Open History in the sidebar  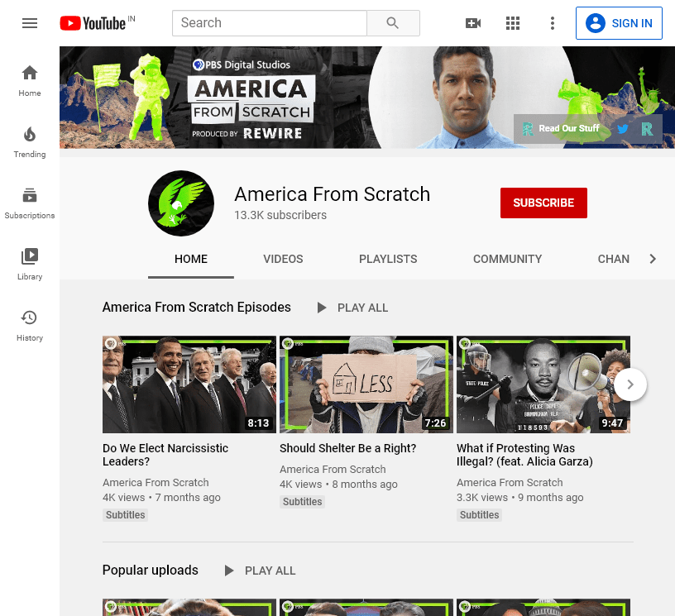[x=30, y=326]
